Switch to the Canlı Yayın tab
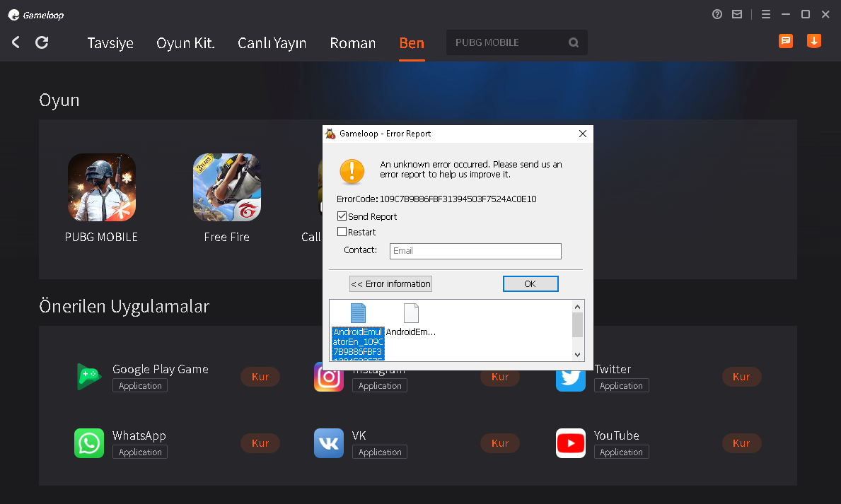Viewport: 841px width, 504px height. pyautogui.click(x=272, y=43)
